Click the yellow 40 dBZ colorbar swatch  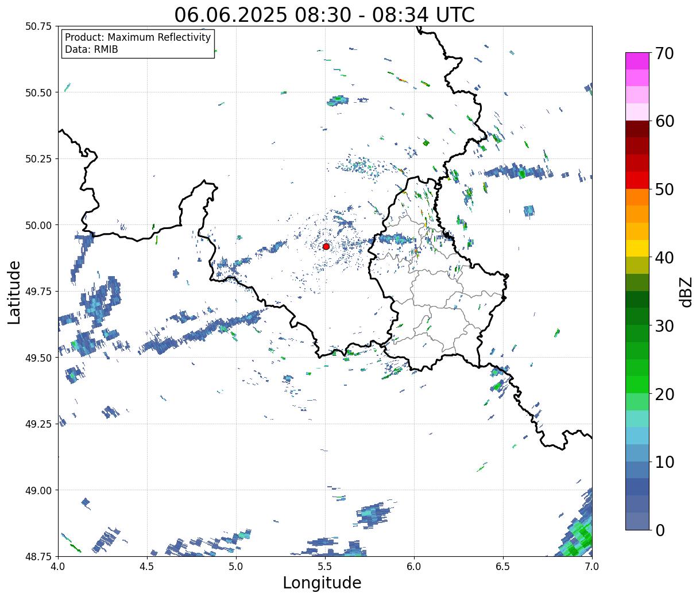coord(637,248)
